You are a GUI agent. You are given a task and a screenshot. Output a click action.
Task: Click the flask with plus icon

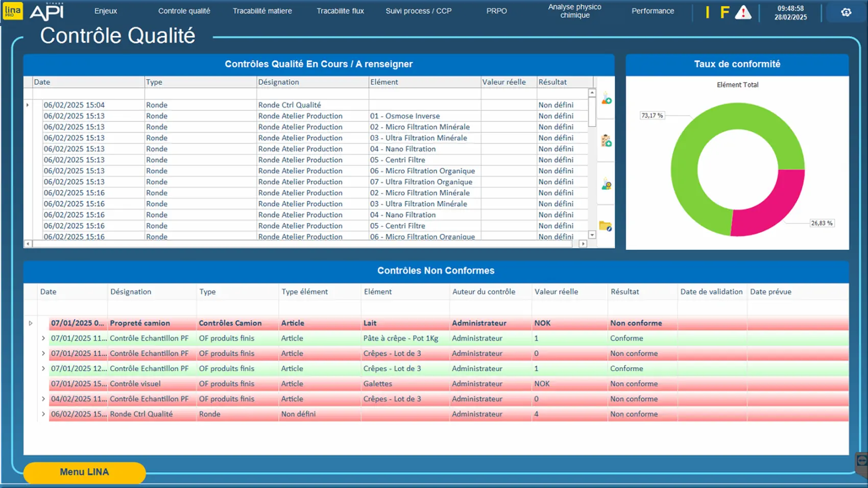click(606, 99)
